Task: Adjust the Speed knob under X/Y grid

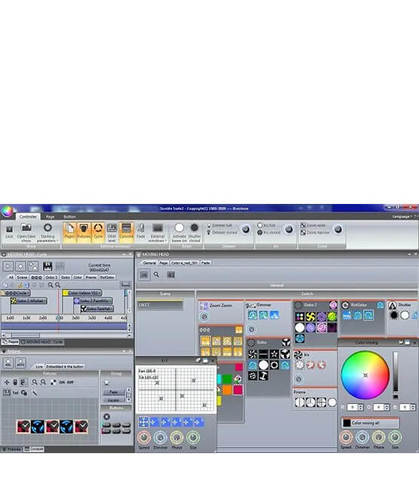Action: click(x=144, y=437)
